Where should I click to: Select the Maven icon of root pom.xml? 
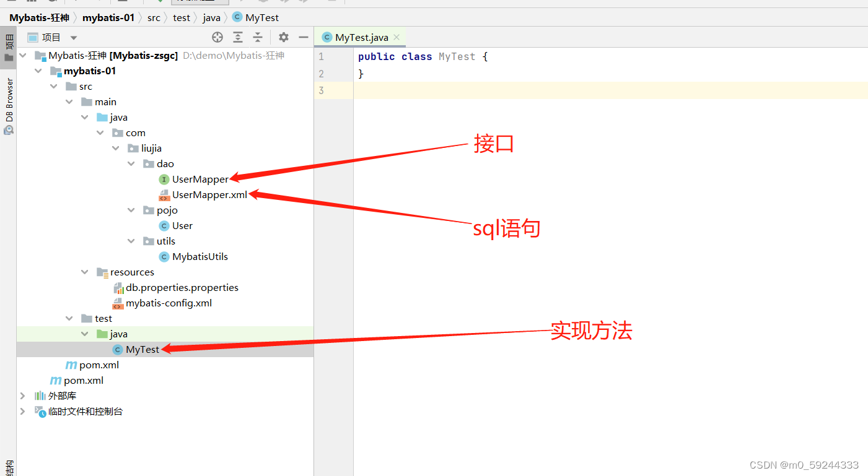click(x=56, y=380)
